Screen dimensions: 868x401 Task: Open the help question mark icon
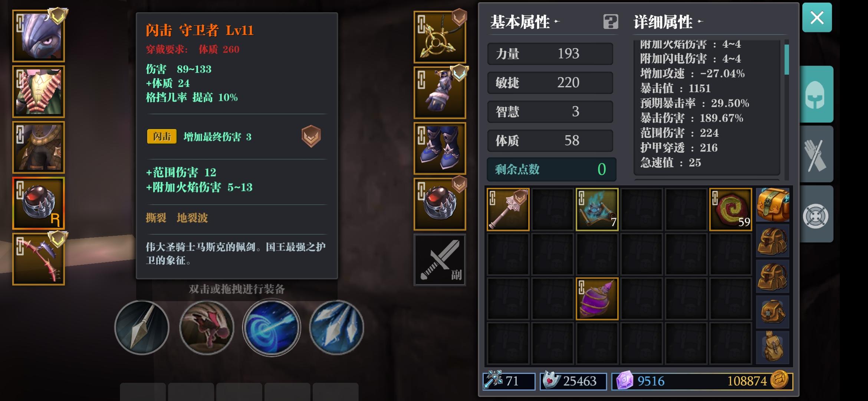pyautogui.click(x=611, y=22)
